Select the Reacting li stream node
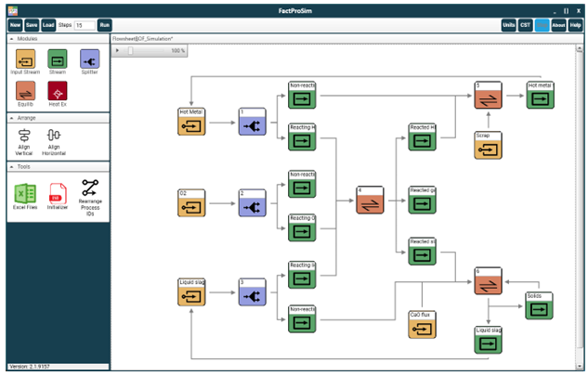Image resolution: width=588 pixels, height=376 pixels. click(x=302, y=275)
